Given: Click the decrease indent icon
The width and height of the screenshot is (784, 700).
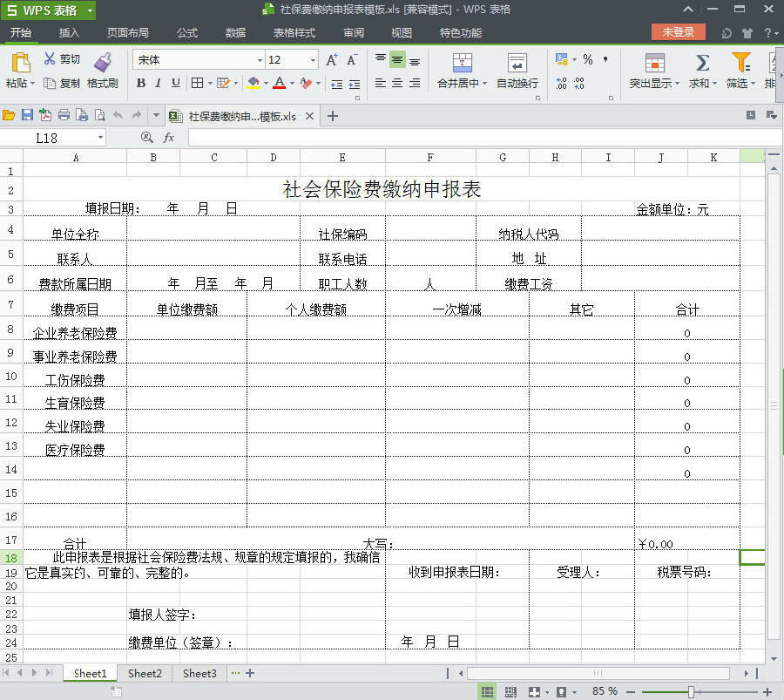Looking at the screenshot, I should tap(336, 84).
